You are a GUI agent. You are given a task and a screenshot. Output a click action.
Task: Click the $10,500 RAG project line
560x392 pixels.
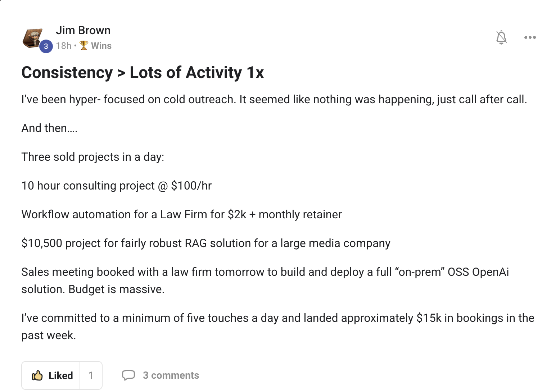[x=206, y=243]
